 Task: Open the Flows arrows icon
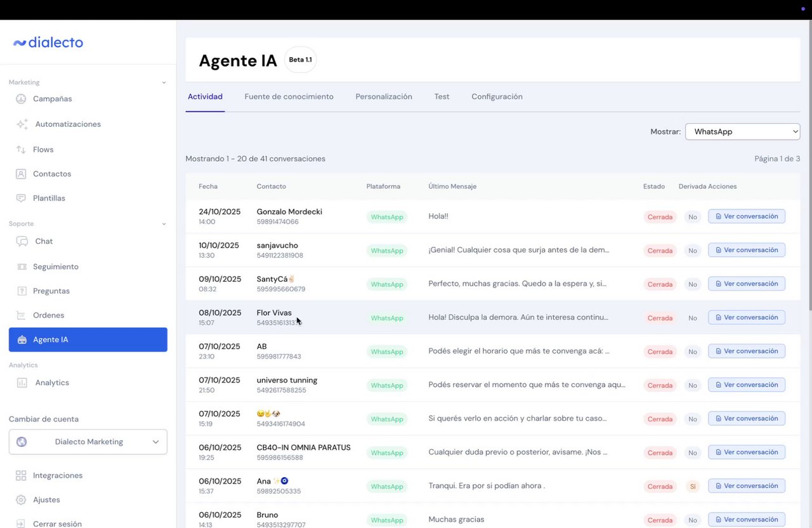[x=22, y=150]
